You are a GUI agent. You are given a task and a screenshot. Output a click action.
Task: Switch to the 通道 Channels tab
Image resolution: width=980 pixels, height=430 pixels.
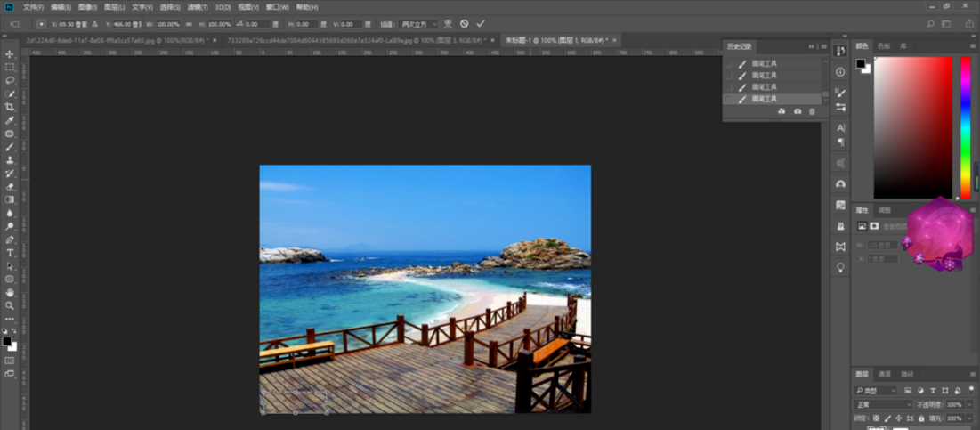click(x=884, y=374)
